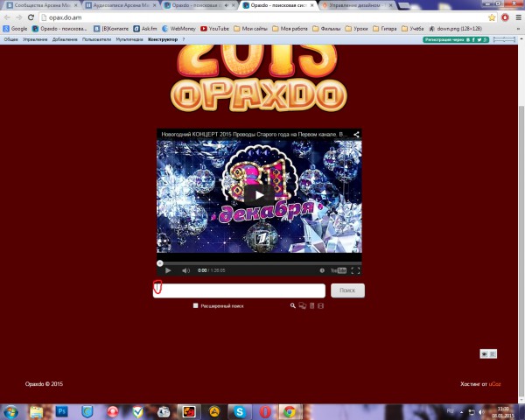Go back with browser back arrow
The width and height of the screenshot is (525, 420).
[x=7, y=17]
